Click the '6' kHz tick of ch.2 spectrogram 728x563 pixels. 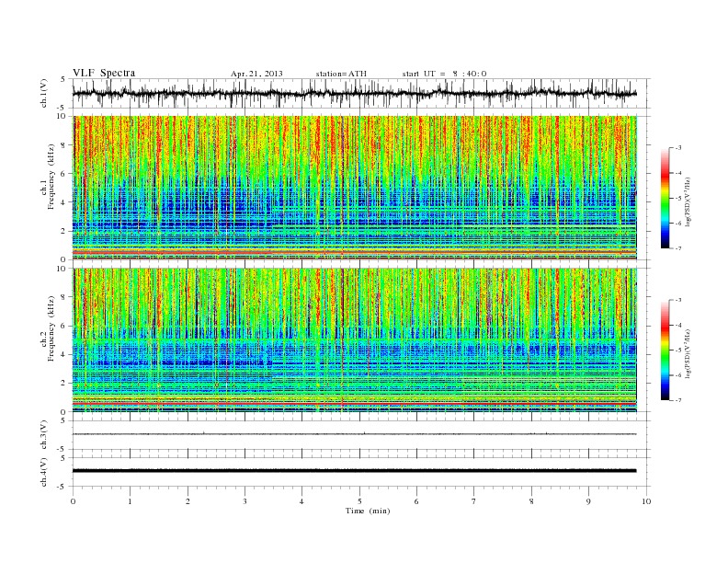pos(64,326)
